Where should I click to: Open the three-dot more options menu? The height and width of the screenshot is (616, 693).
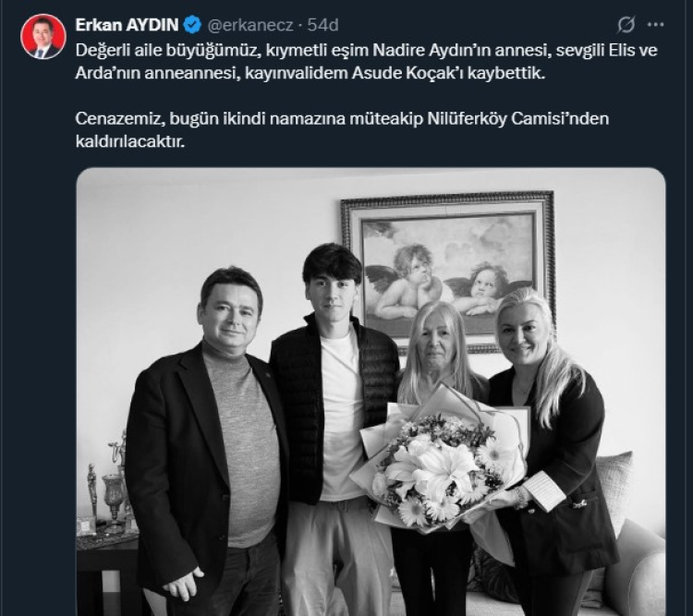(x=656, y=25)
